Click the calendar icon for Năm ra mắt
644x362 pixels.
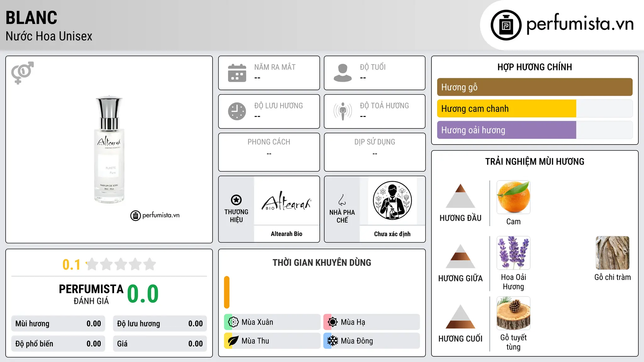tap(237, 73)
